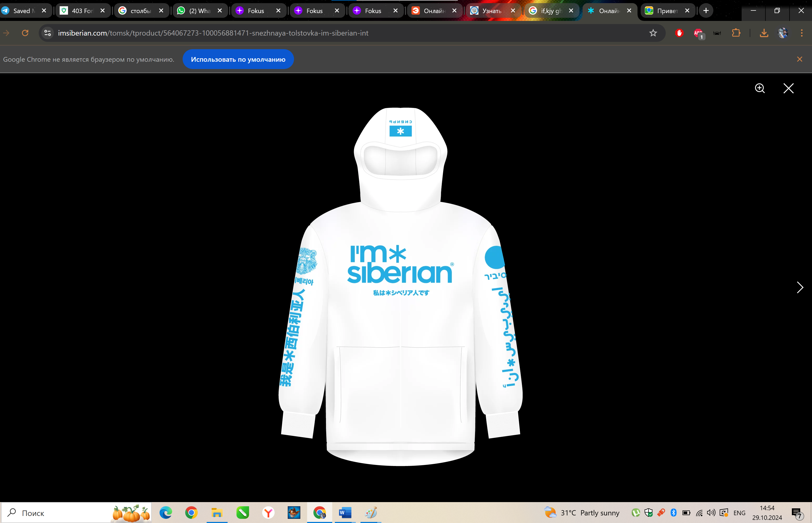
Task: Open the Chrome three-dot menu
Action: point(802,33)
